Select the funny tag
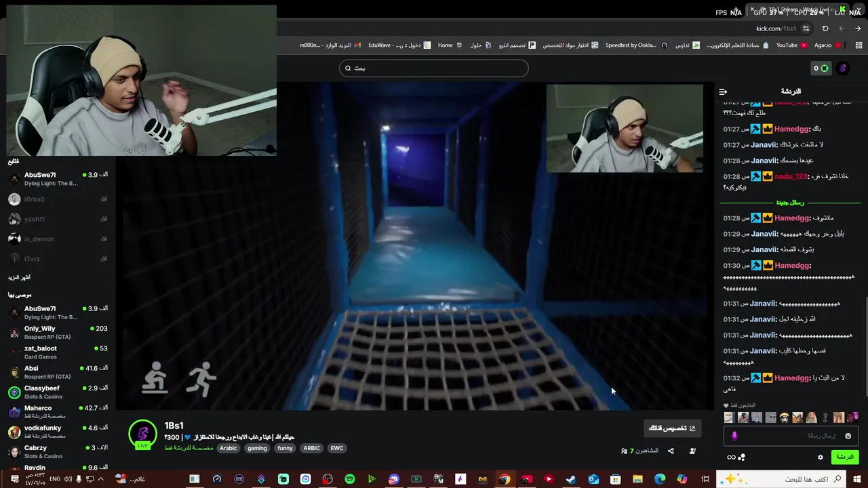This screenshot has width=868, height=488. coord(285,448)
